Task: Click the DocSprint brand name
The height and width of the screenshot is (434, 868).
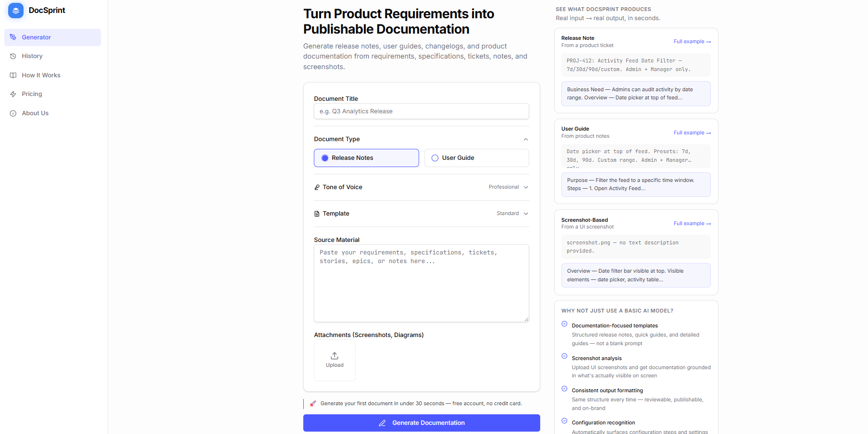Action: click(x=47, y=11)
